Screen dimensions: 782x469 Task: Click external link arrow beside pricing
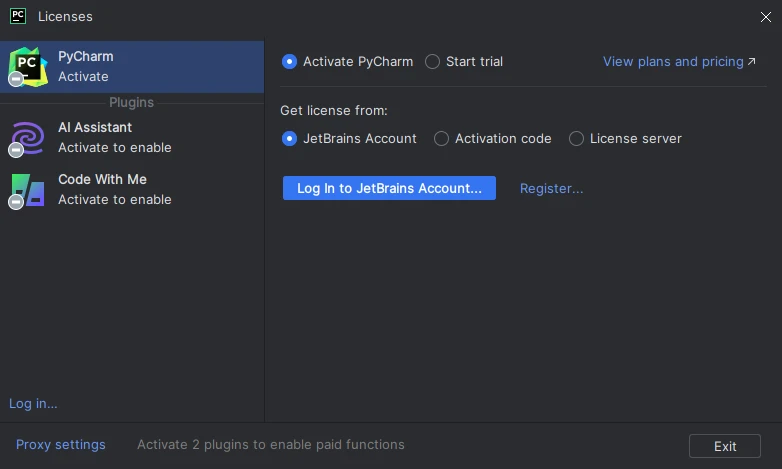coord(752,62)
